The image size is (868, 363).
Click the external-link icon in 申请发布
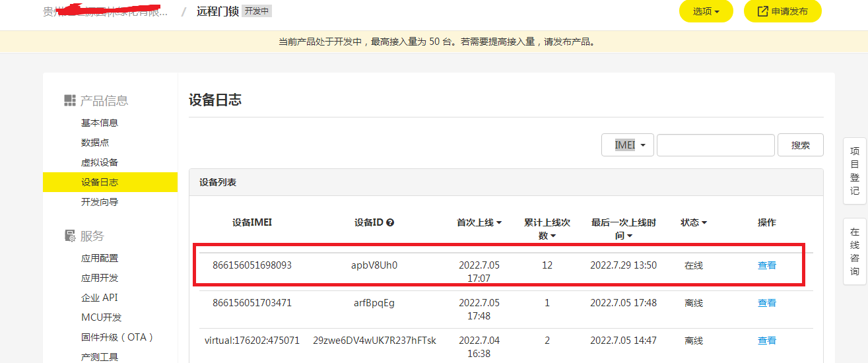tap(762, 11)
